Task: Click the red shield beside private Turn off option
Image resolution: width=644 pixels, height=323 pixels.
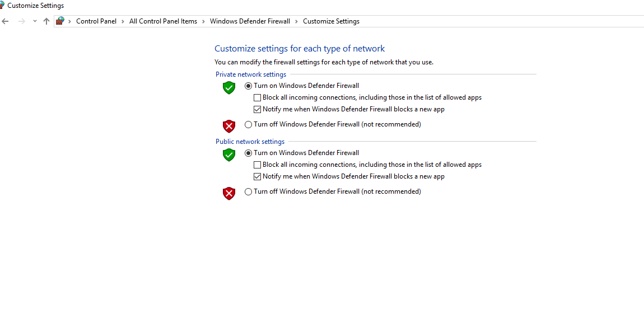Action: pos(228,126)
